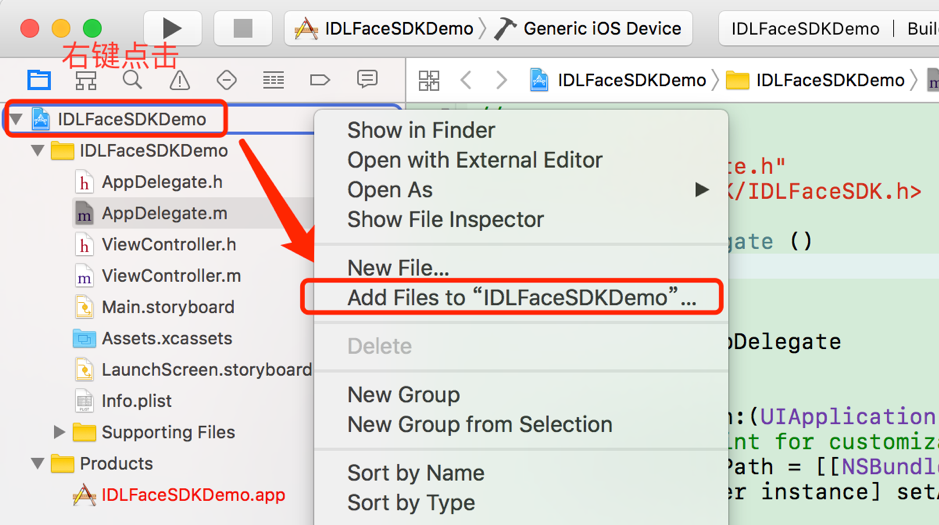The height and width of the screenshot is (525, 939).
Task: Open the Find navigator magnifier icon
Action: (x=132, y=80)
